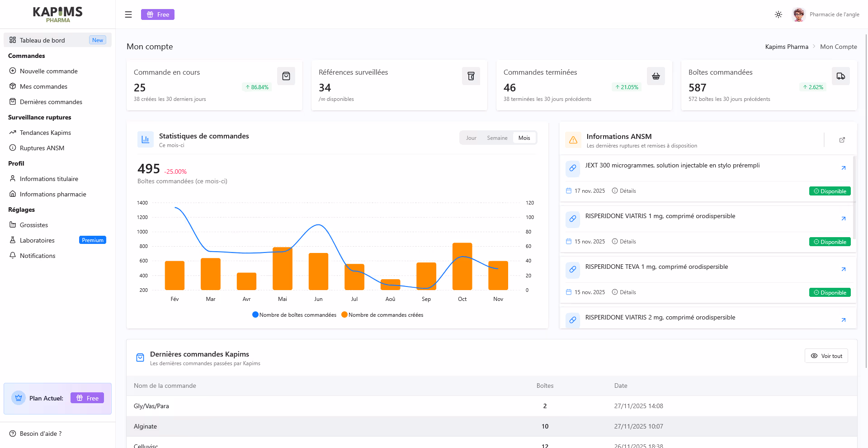Viewport: 868px width, 448px height.
Task: Collapse the sidebar via the hamburger icon
Action: (128, 14)
